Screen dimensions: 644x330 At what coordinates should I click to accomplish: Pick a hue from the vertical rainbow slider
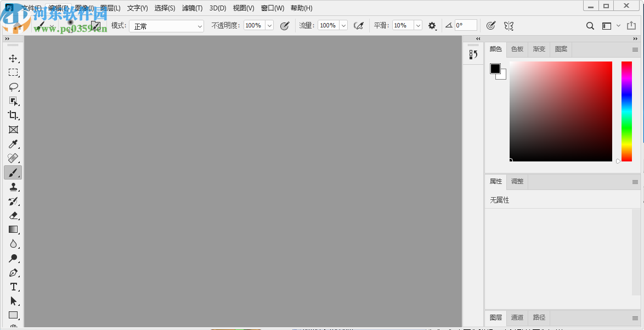626,110
